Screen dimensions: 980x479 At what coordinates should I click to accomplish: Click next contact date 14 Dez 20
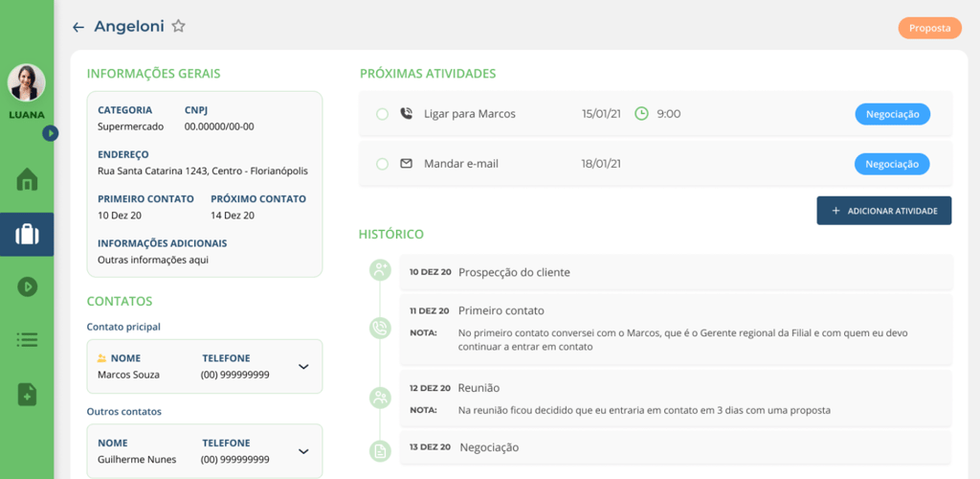(233, 216)
